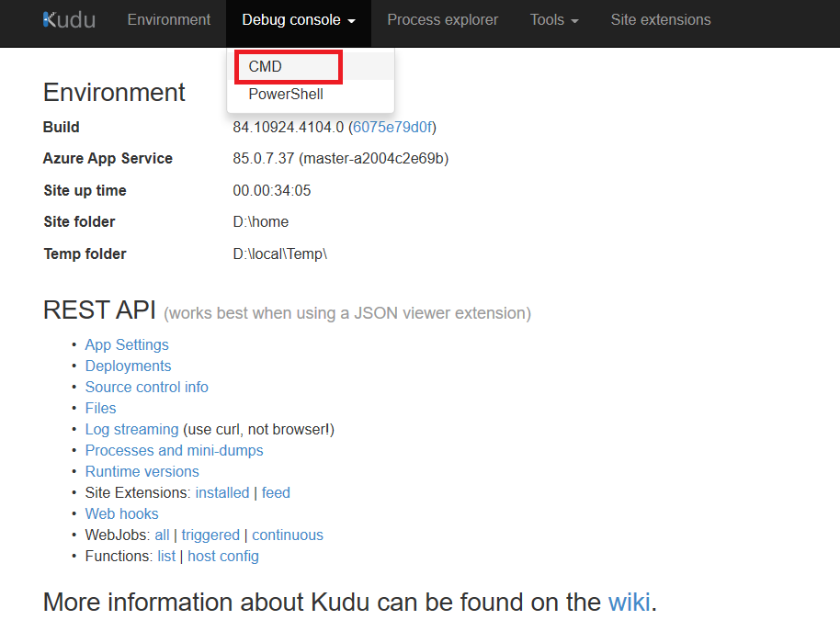The width and height of the screenshot is (840, 631).
Task: Open Functions host config link
Action: tap(223, 556)
